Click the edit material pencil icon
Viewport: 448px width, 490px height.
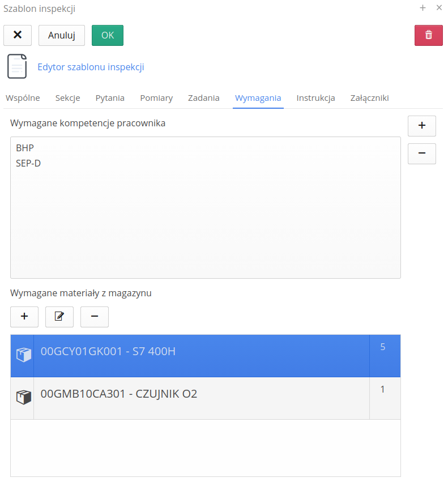click(59, 317)
